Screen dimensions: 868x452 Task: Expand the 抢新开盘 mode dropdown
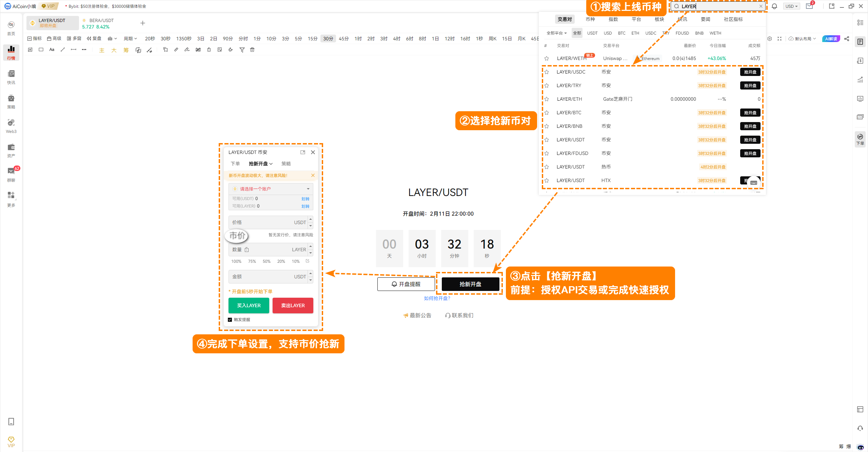click(260, 164)
